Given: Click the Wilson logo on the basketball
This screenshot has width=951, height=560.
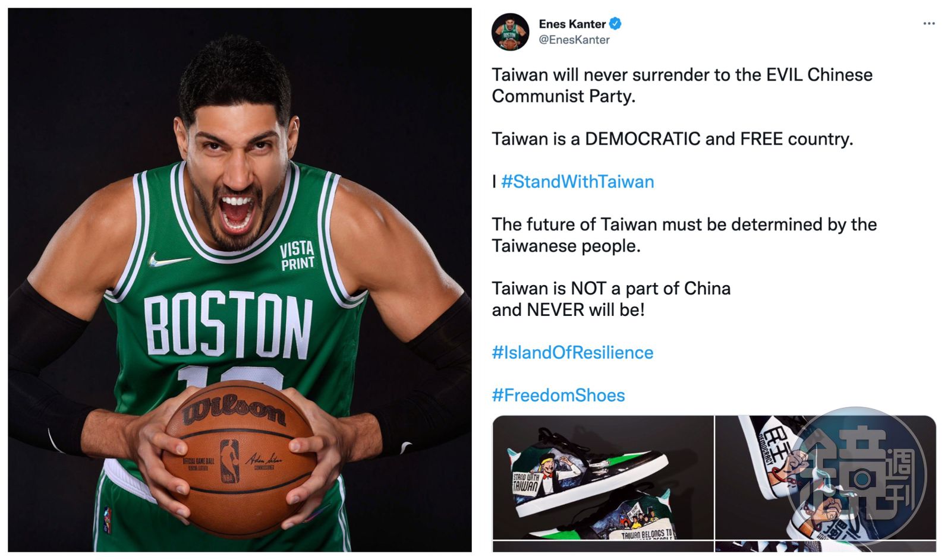Looking at the screenshot, I should [x=234, y=411].
